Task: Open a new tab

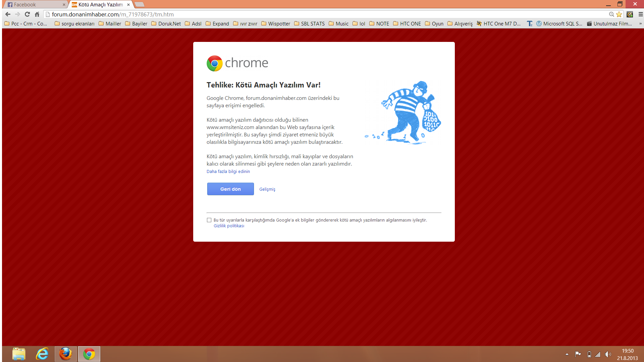Action: coord(140,5)
